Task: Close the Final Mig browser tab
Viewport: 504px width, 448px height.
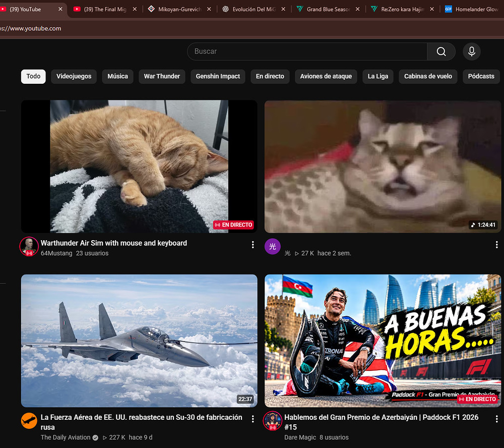Action: pyautogui.click(x=135, y=9)
